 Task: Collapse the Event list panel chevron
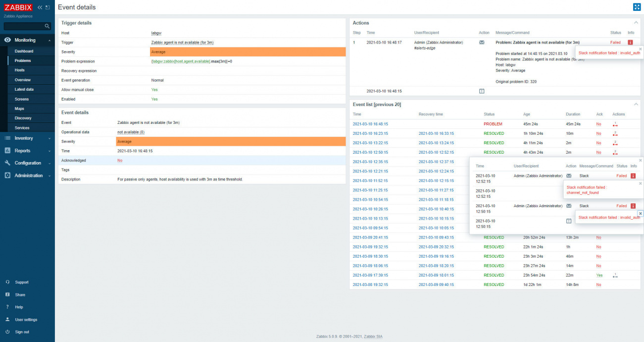(x=636, y=104)
